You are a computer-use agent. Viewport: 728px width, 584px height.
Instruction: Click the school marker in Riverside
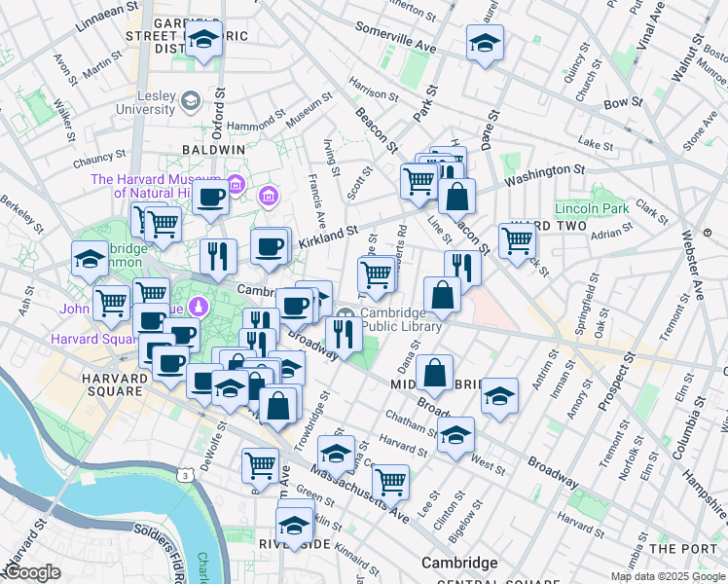click(x=294, y=526)
